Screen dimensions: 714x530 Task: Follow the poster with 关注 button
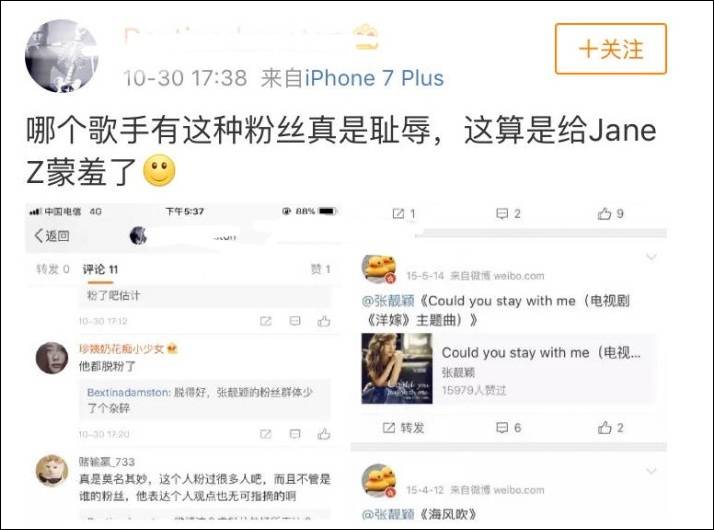point(611,49)
